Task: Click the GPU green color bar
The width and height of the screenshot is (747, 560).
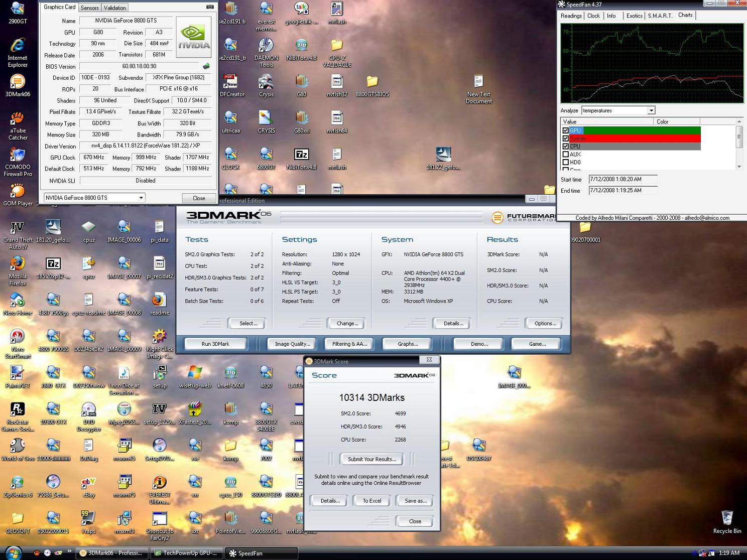Action: pos(641,130)
